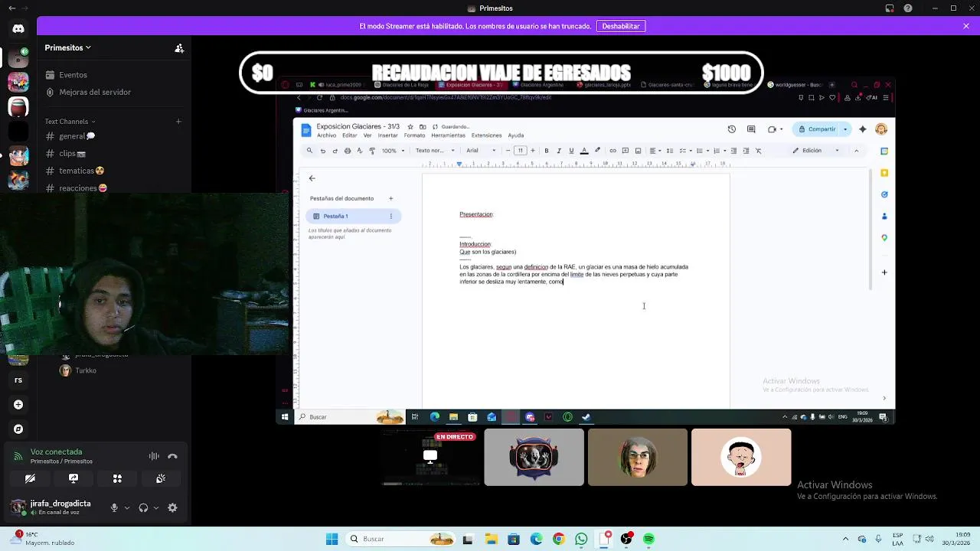Click the invite people icon beside Primesitos
The image size is (980, 551).
coord(179,47)
